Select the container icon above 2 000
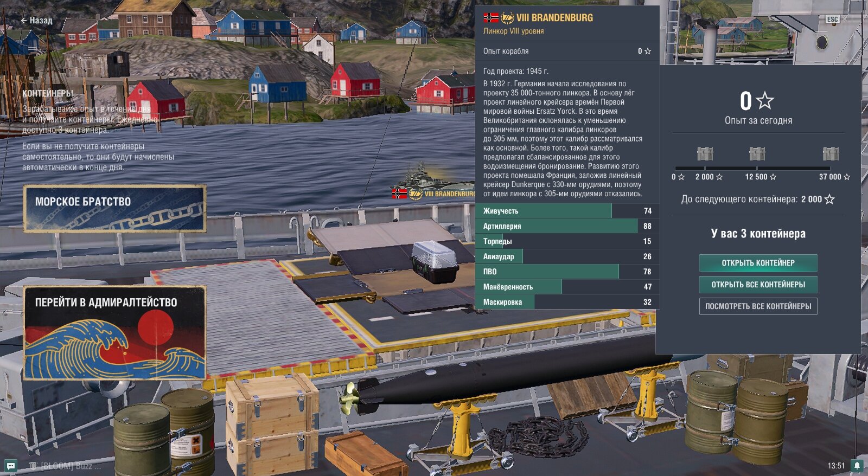 [705, 154]
